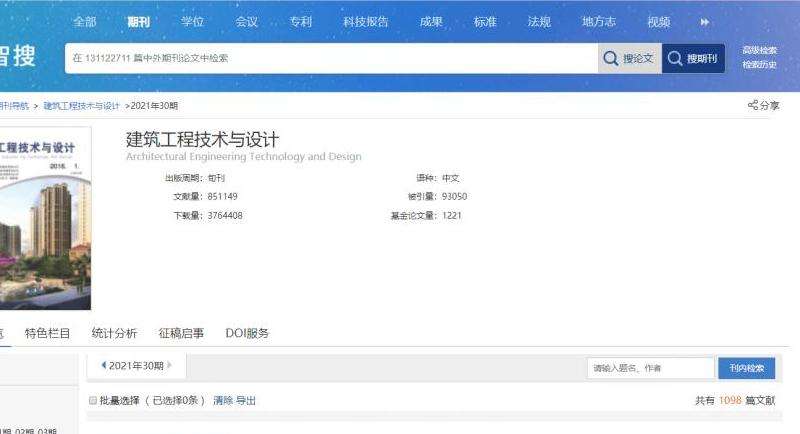Viewport: 800px width, 434px height.
Task: Switch to the 特色栏目 tab
Action: pos(47,334)
